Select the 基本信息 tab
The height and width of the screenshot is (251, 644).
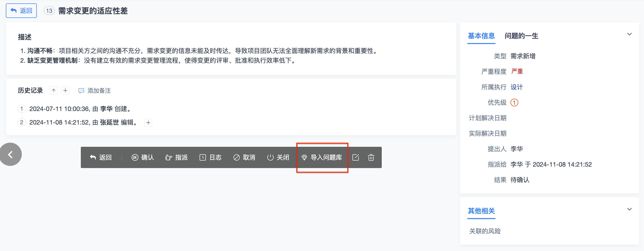(x=481, y=36)
